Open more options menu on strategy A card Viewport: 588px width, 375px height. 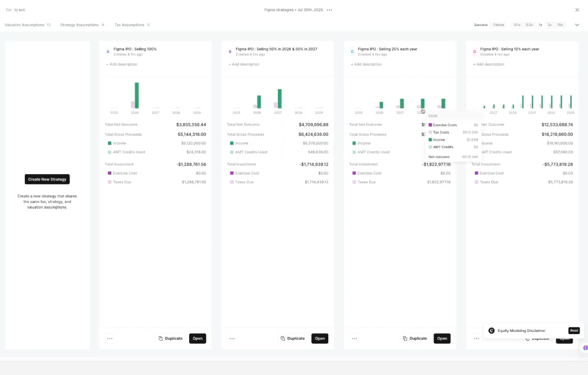pyautogui.click(x=110, y=339)
